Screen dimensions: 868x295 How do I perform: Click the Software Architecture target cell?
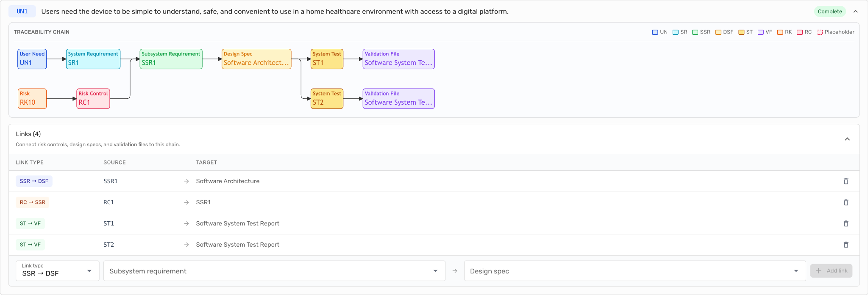(228, 181)
